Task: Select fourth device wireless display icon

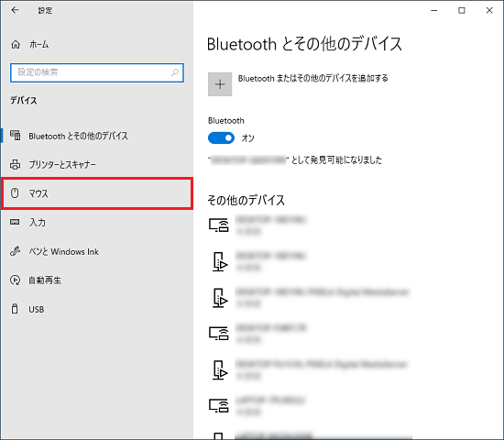Action: [219, 334]
